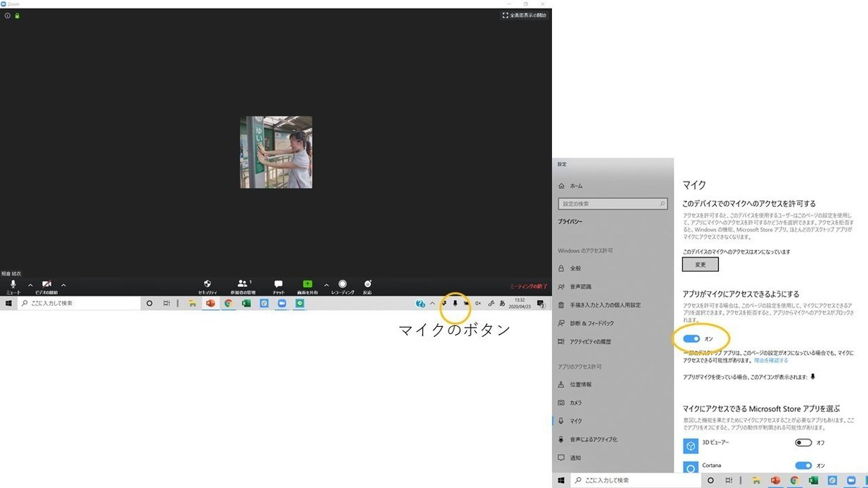This screenshot has height=488, width=868.
Task: Start screen sharing in Zoom
Action: pyautogui.click(x=307, y=284)
